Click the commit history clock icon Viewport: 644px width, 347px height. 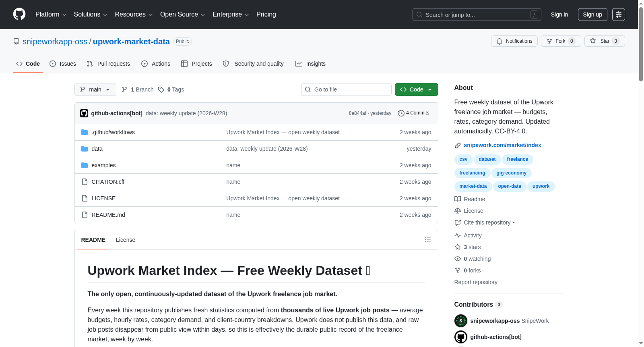coord(401,113)
